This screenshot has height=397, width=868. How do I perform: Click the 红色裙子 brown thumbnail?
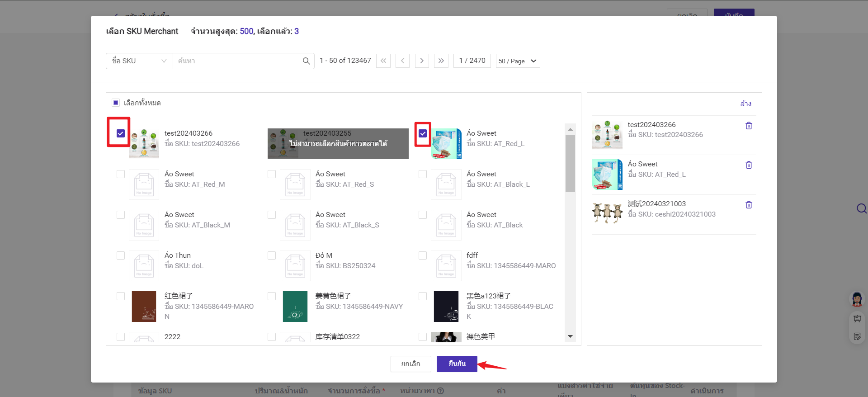point(144,307)
